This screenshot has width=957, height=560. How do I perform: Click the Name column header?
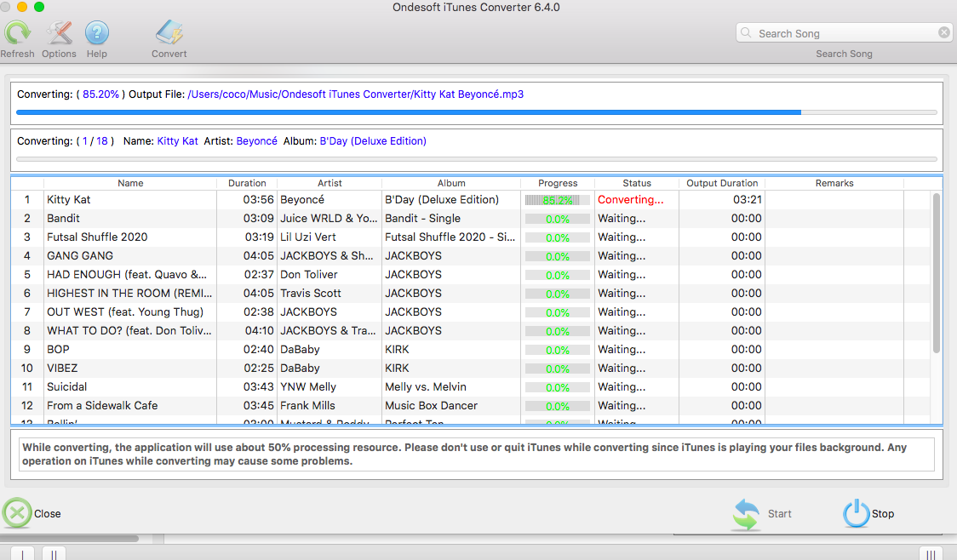point(130,183)
